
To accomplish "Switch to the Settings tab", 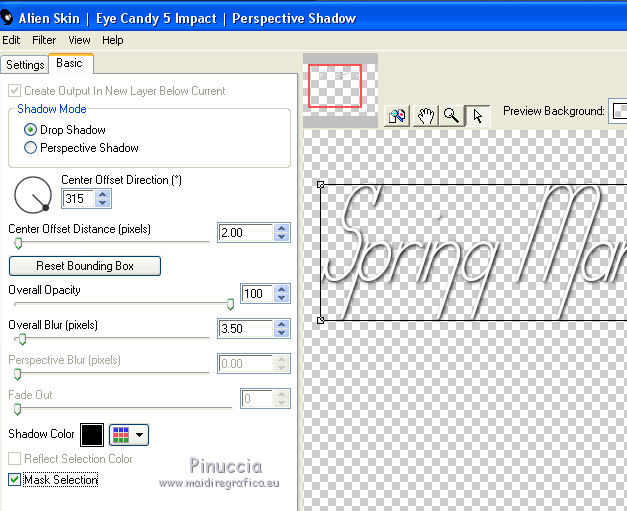I will tap(25, 65).
